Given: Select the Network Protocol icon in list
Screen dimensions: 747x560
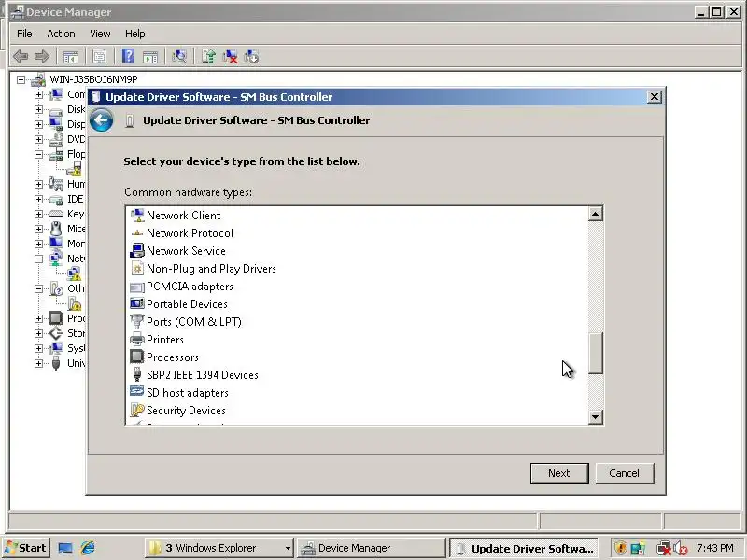Looking at the screenshot, I should click(137, 233).
